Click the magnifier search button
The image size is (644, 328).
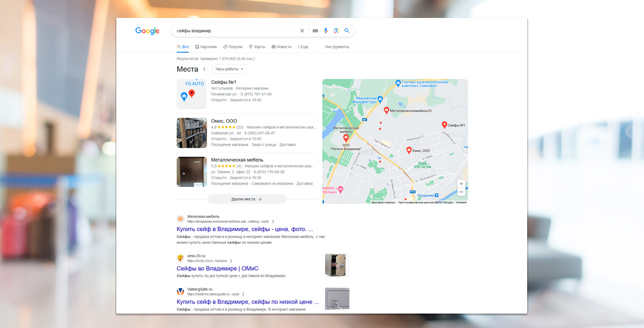[347, 31]
